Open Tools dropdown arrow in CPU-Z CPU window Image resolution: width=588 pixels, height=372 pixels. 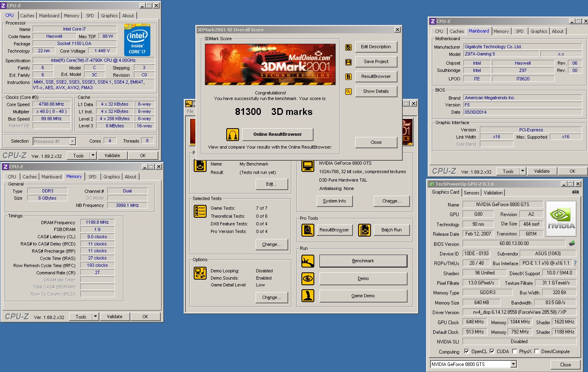coord(93,155)
